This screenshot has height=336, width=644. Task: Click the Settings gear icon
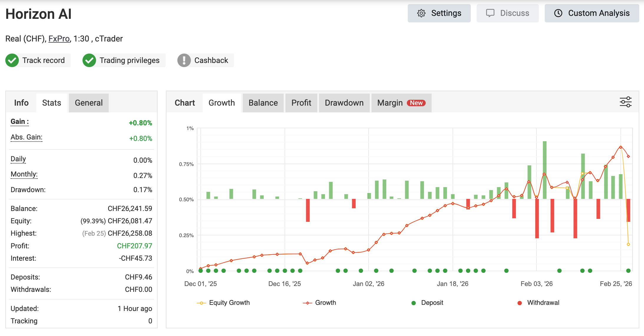click(421, 13)
